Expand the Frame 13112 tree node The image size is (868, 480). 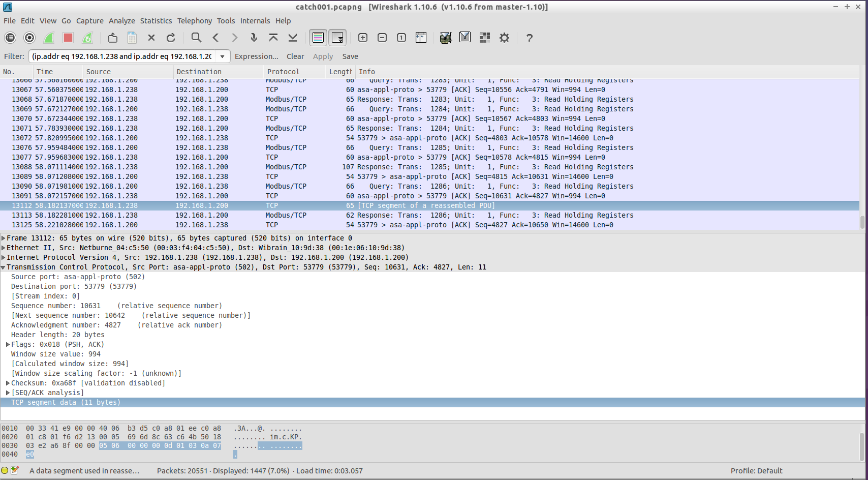(4, 238)
